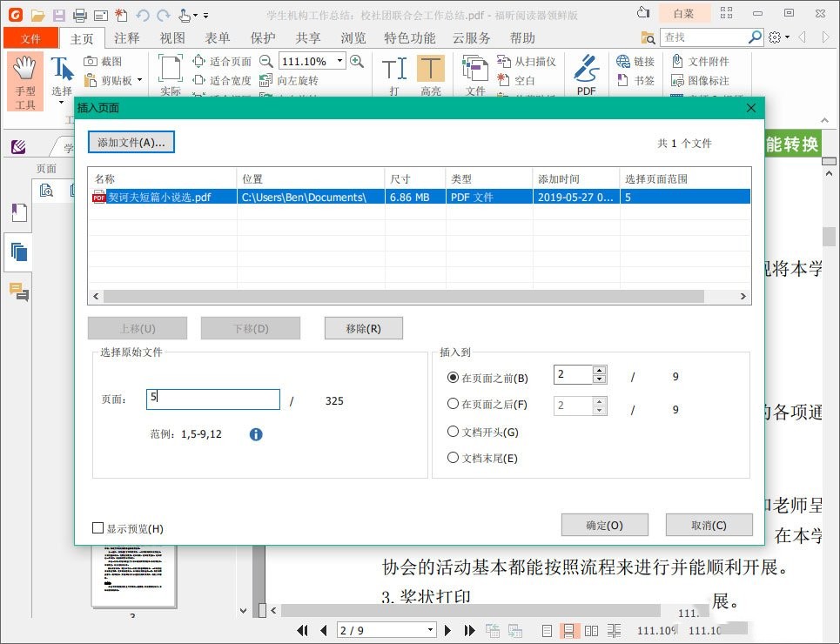Click the Open folder icon
840x644 pixels.
pos(37,15)
